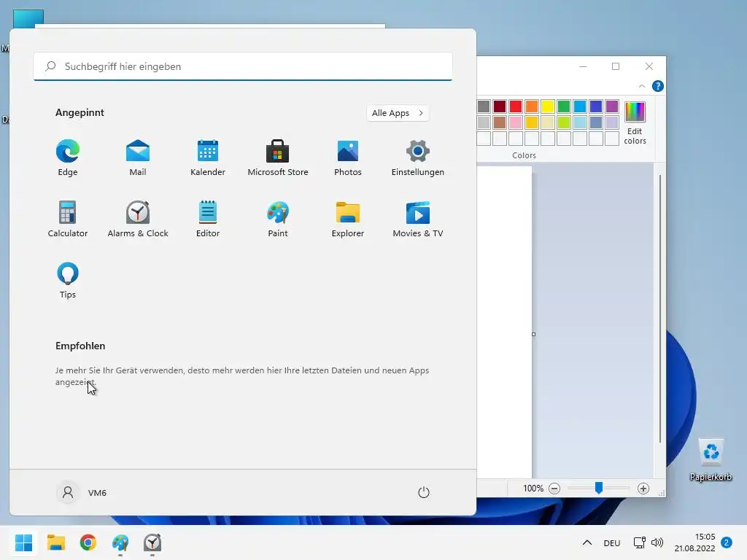Select the brown swatch in Paint palette
This screenshot has height=560, width=747.
click(x=500, y=122)
